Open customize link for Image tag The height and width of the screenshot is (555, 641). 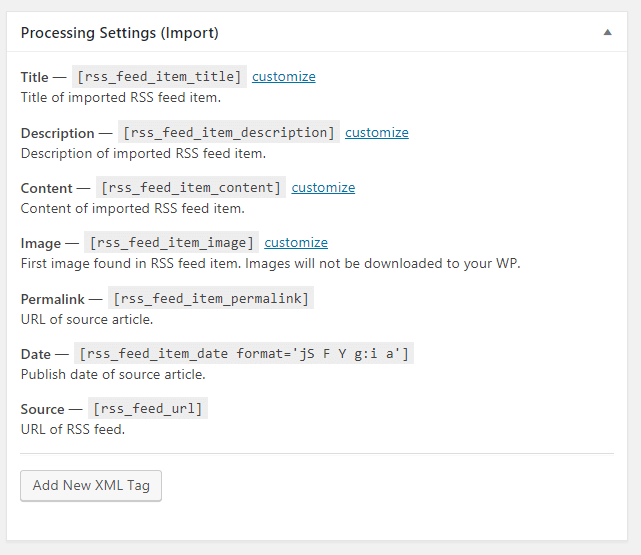pyautogui.click(x=296, y=242)
